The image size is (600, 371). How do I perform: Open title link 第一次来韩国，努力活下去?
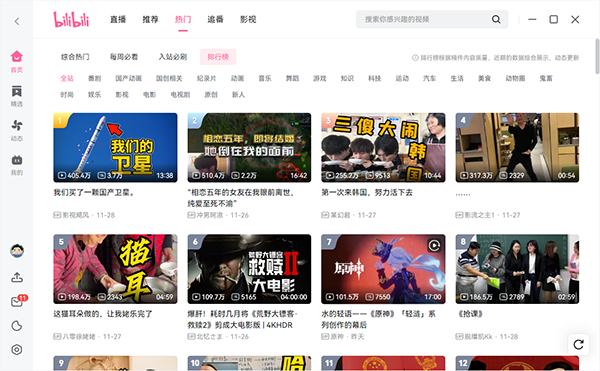[x=367, y=193]
